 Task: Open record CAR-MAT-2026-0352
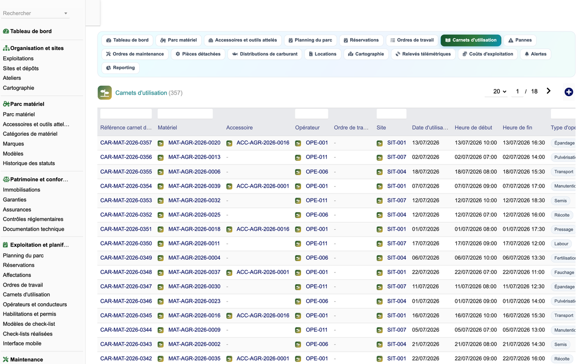(126, 215)
